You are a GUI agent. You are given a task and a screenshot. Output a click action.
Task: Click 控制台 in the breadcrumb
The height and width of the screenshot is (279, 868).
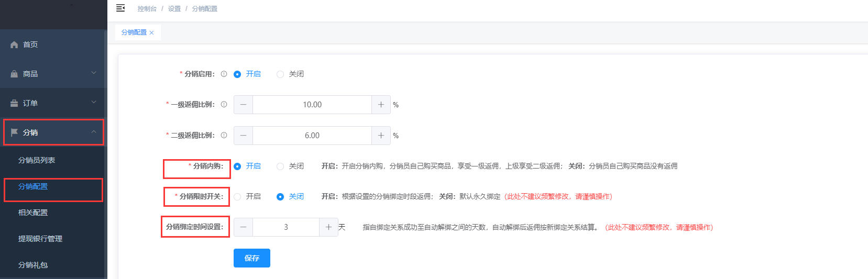[x=147, y=9]
